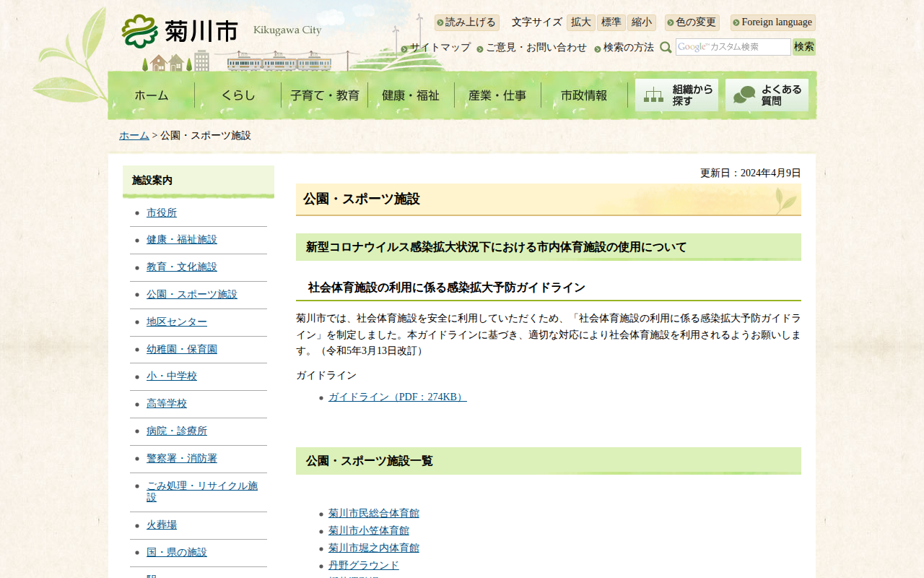Reset text size with 標準

coord(611,22)
